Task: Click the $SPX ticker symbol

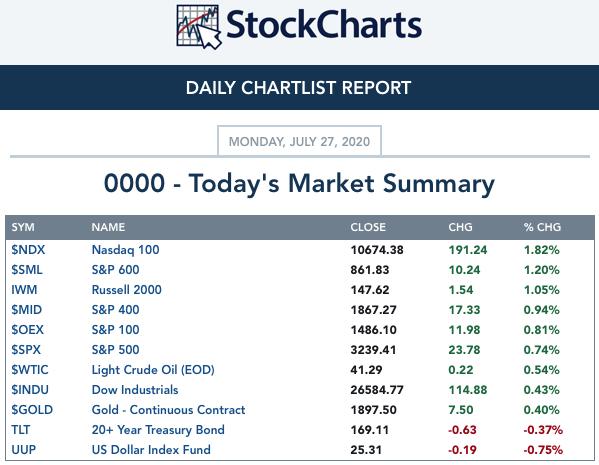Action: click(26, 350)
